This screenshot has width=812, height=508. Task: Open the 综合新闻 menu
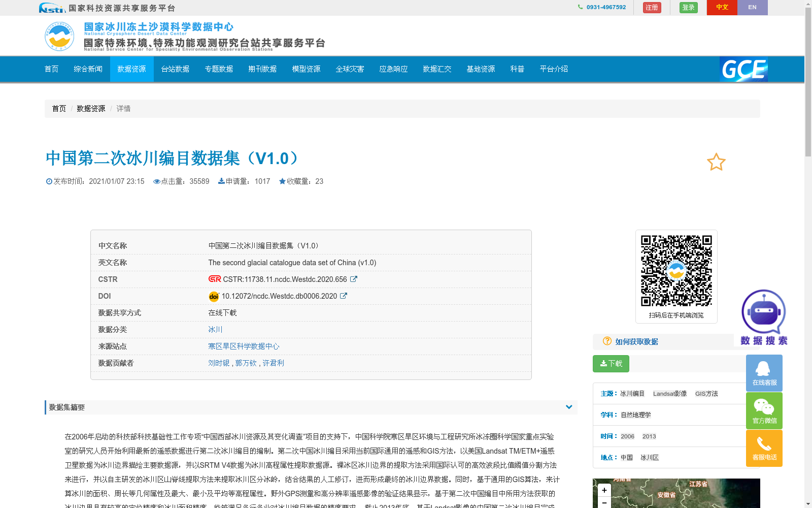point(88,69)
